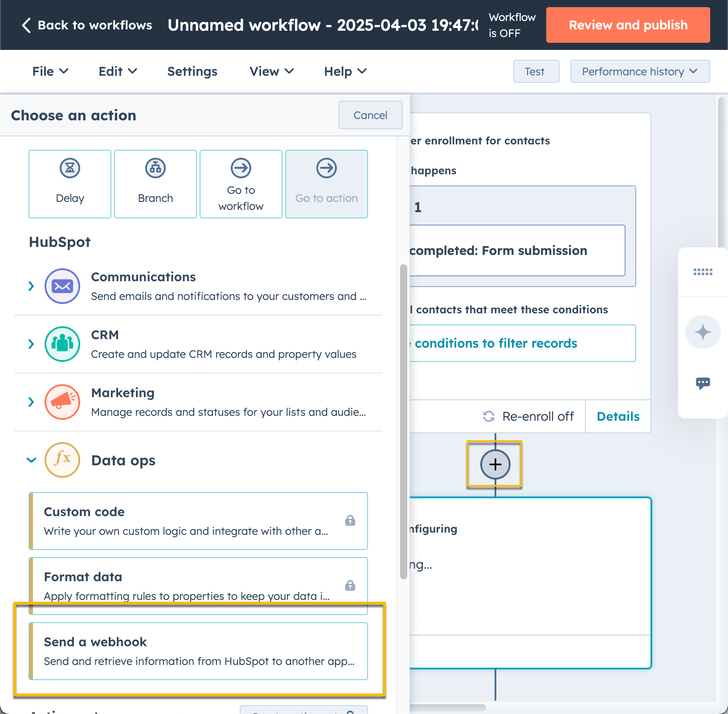Screen dimensions: 728x714
Task: Click the lock icon on Format data
Action: tap(350, 585)
